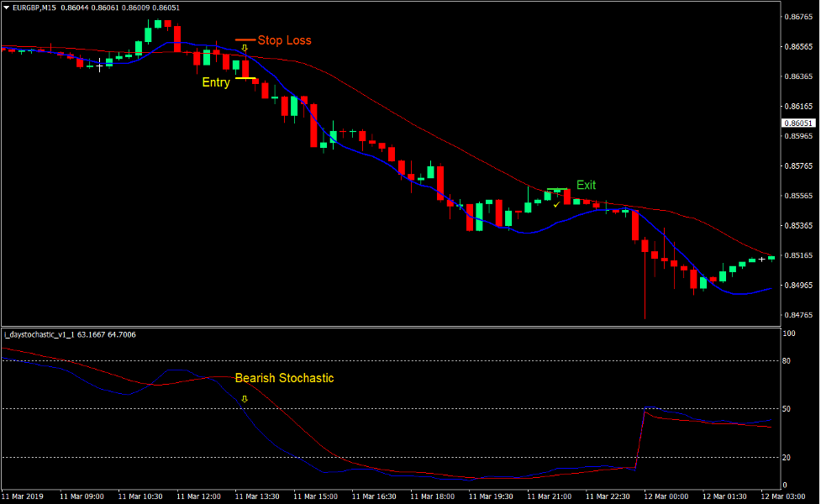The width and height of the screenshot is (821, 504).
Task: Click the 11 Mar 09:00 time label
Action: pyautogui.click(x=82, y=496)
